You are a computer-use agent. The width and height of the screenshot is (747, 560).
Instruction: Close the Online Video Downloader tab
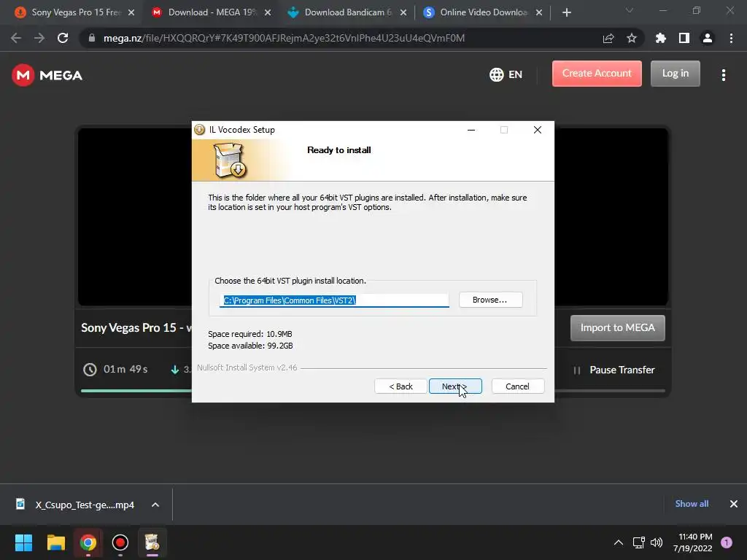pos(539,12)
